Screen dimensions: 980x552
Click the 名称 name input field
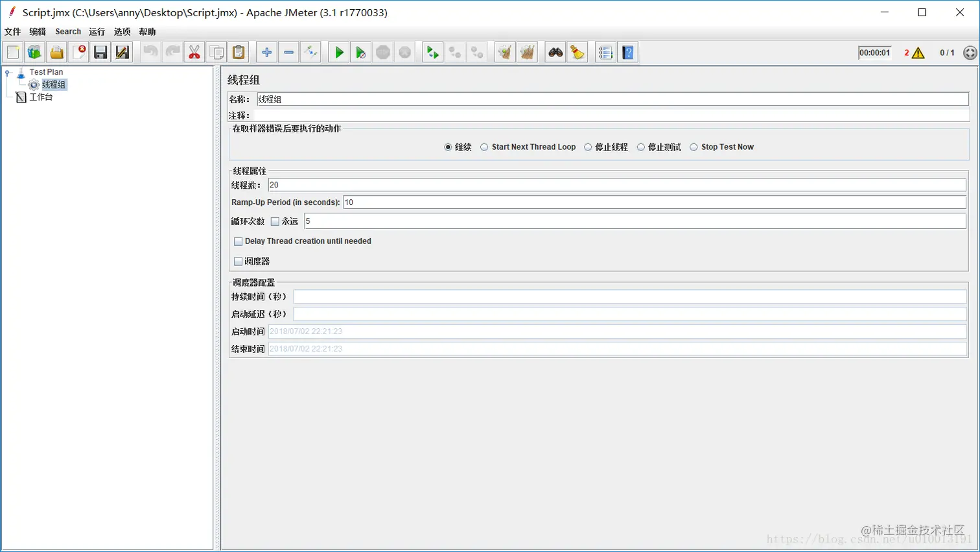point(612,99)
